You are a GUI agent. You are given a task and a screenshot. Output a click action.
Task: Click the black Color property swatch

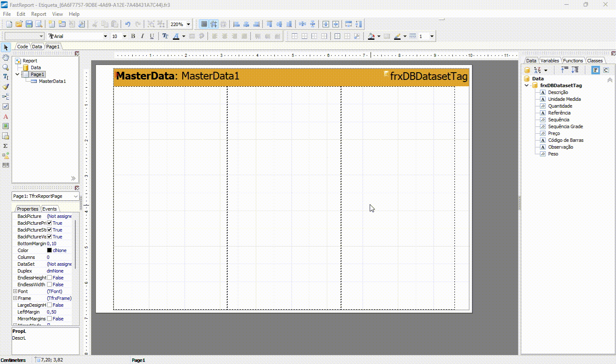pos(49,250)
